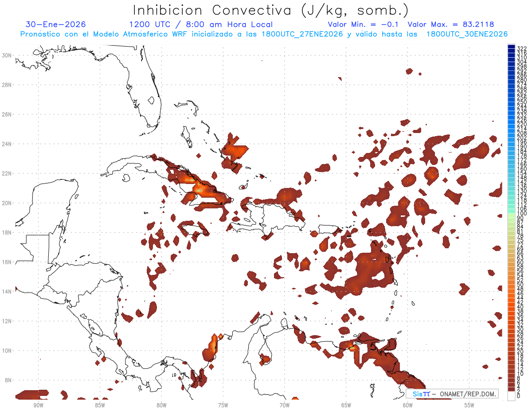The width and height of the screenshot is (532, 411).
Task: Click the title 'Inhibicion Convectiva (J/kg, somb.)'
Action: point(270,10)
